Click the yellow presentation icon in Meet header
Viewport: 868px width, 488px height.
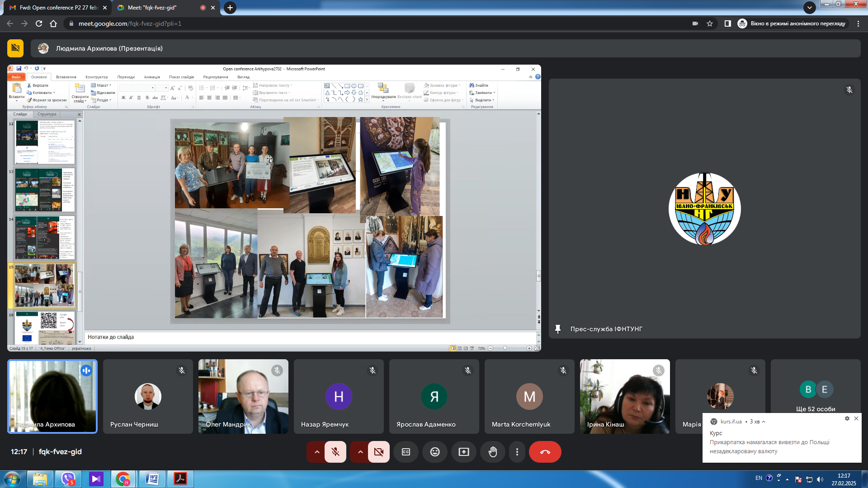[15, 48]
